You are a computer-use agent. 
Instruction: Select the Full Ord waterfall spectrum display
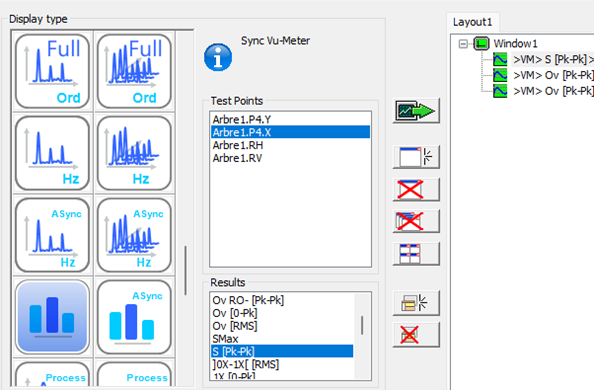click(x=134, y=71)
